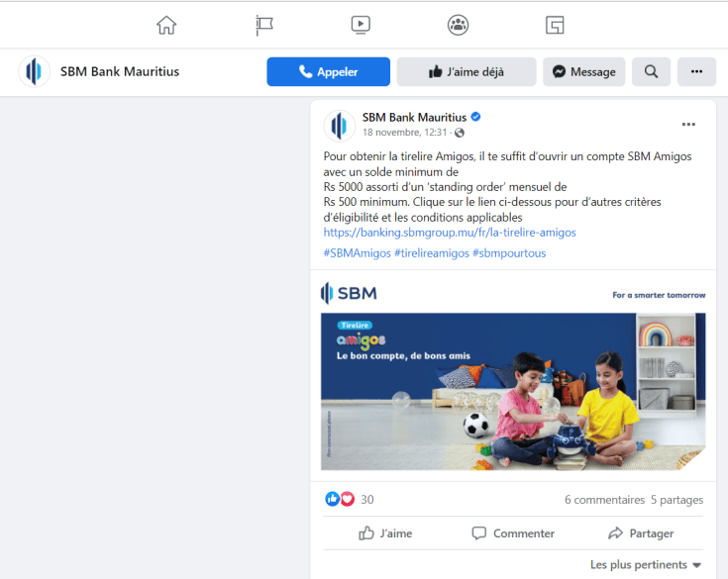The image size is (728, 579).
Task: Click the SBM Bank Mauritius post avatar
Action: coord(340,126)
